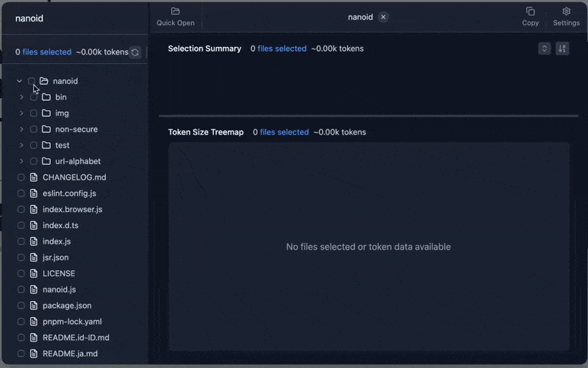Click the 'package.json' file name

[67, 305]
